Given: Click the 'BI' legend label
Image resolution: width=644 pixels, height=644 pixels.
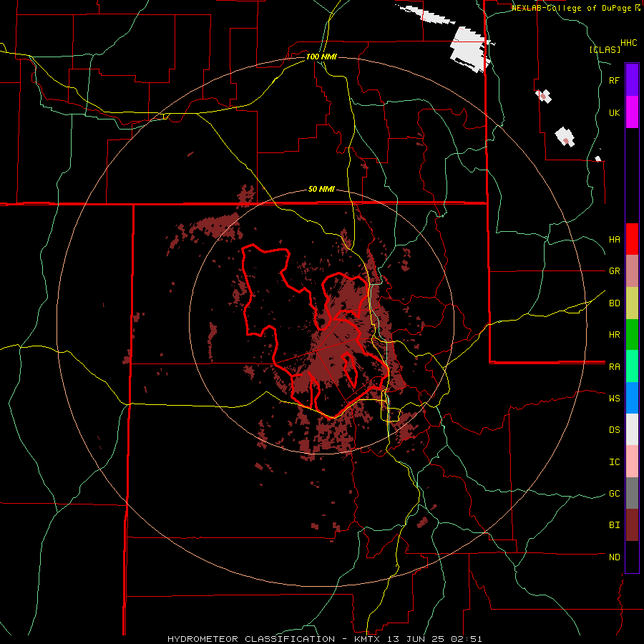Looking at the screenshot, I should click(x=614, y=525).
